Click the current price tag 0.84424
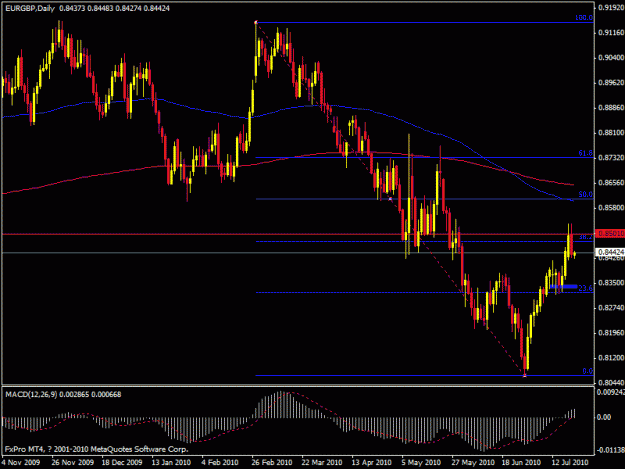The width and height of the screenshot is (625, 469). coord(610,252)
